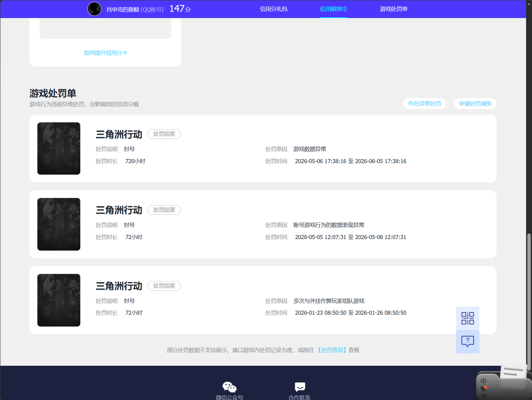
Task: Click the WeChat official account icon
Action: [229, 387]
